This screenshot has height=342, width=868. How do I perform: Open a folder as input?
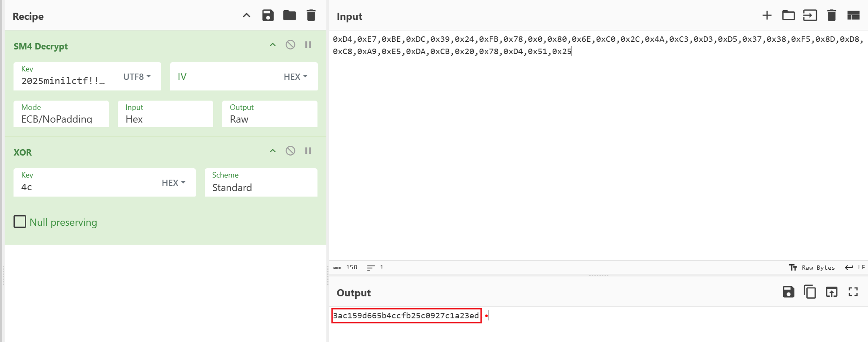[x=789, y=16]
